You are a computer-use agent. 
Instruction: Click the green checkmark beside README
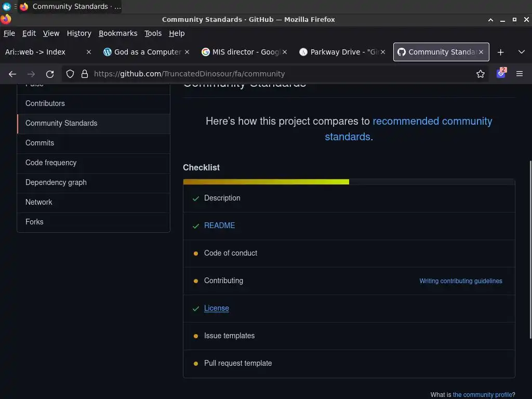[x=196, y=226]
